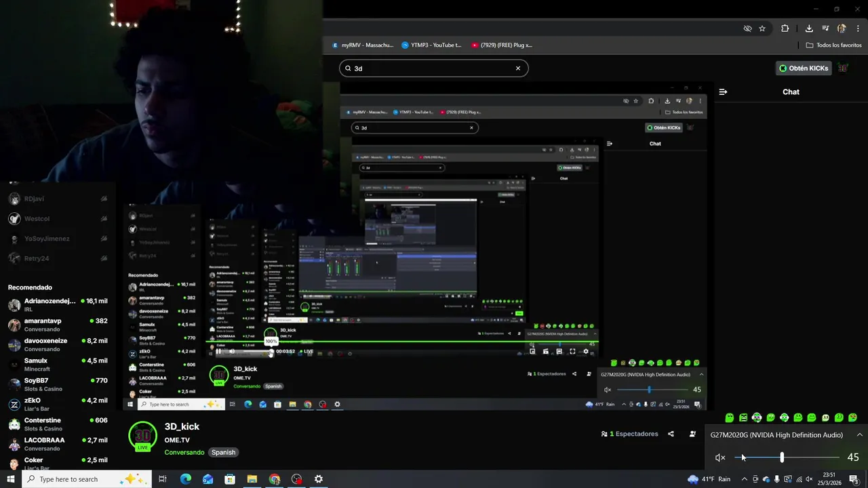Click the 3D_kick channel name
The width and height of the screenshot is (868, 488).
182,426
